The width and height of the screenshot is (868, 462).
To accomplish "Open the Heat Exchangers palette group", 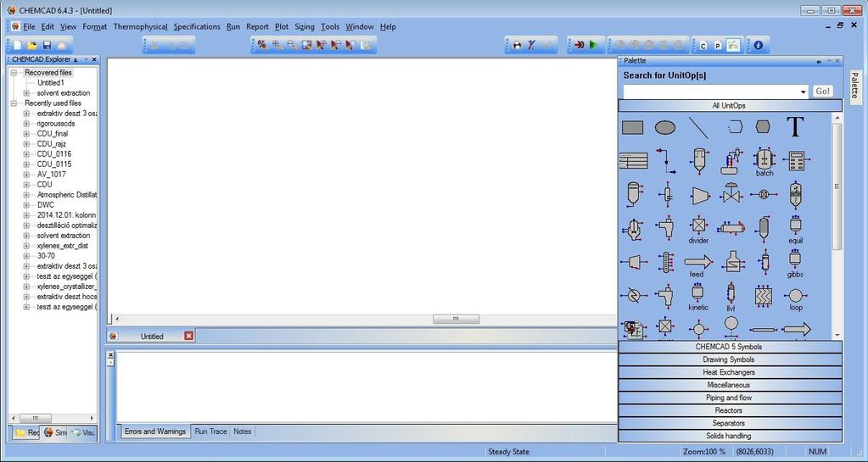I will click(x=729, y=372).
